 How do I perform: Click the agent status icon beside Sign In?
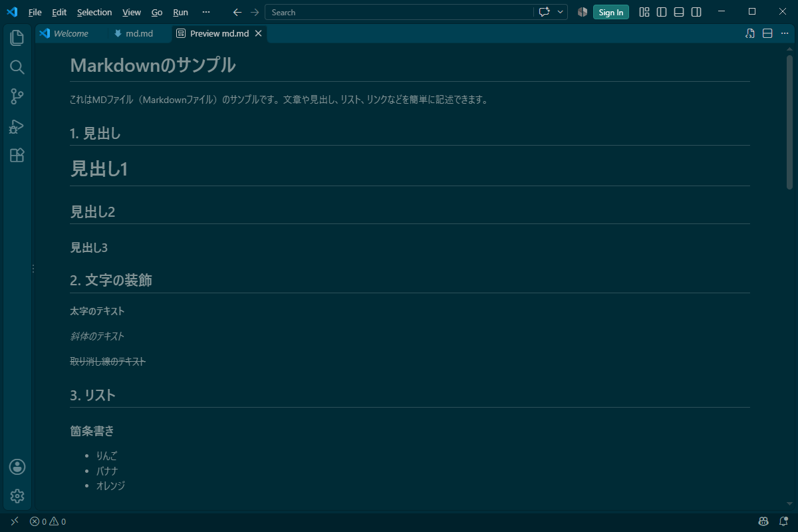[x=583, y=12]
